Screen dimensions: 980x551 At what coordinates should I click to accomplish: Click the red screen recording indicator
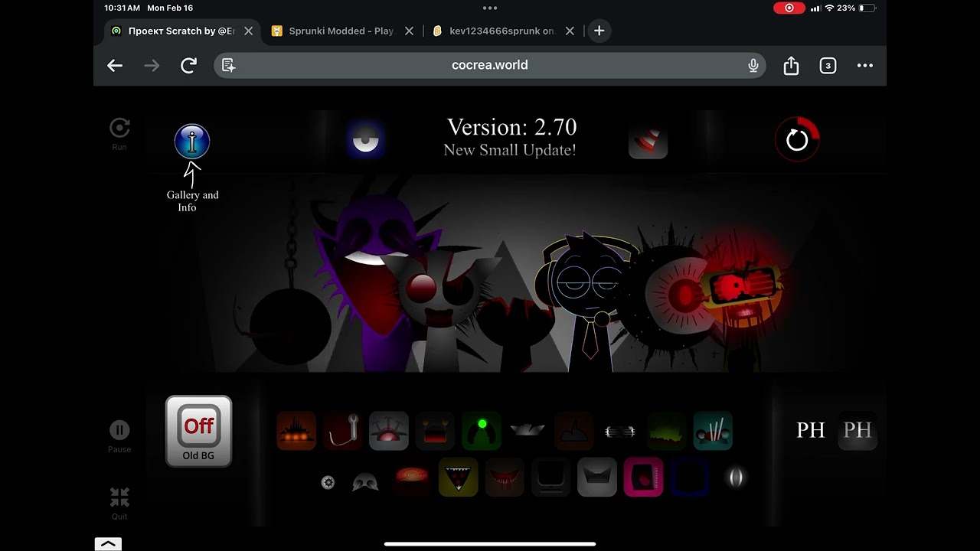click(x=789, y=8)
